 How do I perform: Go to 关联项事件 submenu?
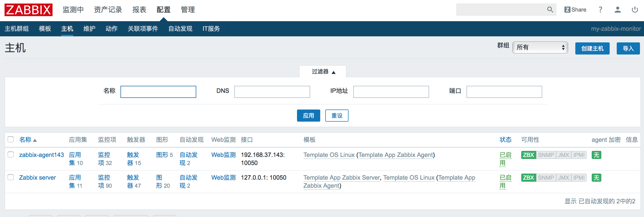pos(143,29)
